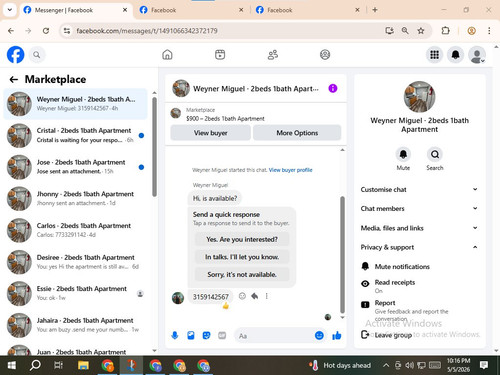Open Desiree - 2beds 1bath Apartment chat
The image size is (500, 375).
pos(75,262)
